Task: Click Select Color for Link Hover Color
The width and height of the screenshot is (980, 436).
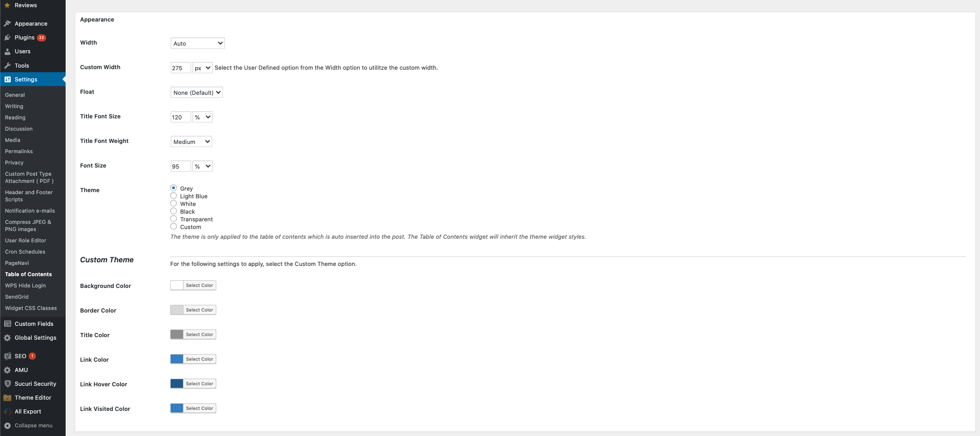Action: click(x=199, y=384)
